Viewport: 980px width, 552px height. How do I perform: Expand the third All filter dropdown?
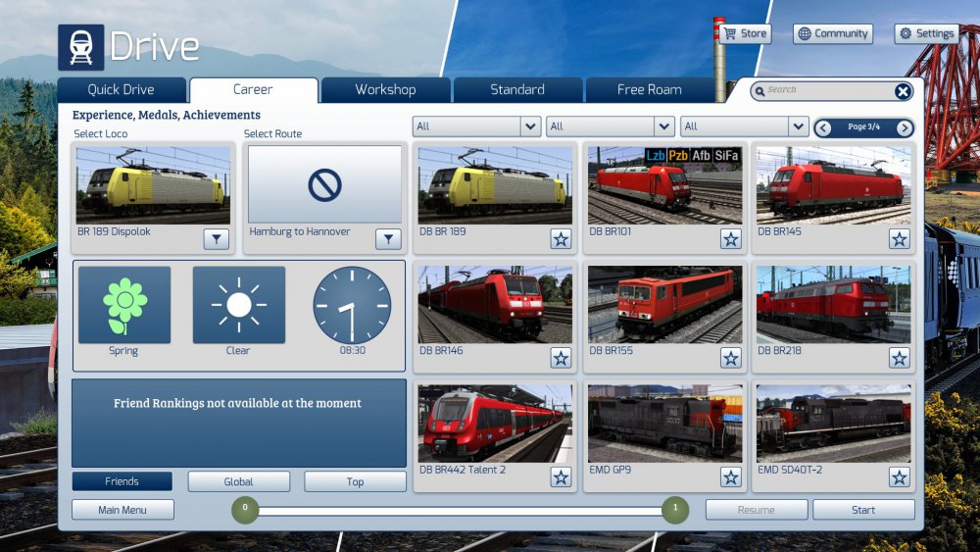(x=798, y=126)
